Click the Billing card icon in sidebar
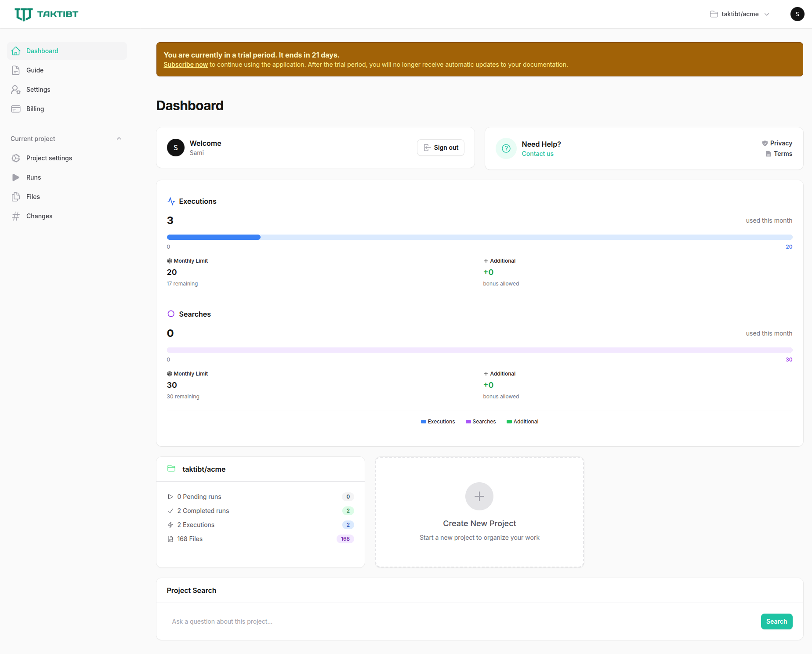Image resolution: width=812 pixels, height=654 pixels. tap(16, 109)
